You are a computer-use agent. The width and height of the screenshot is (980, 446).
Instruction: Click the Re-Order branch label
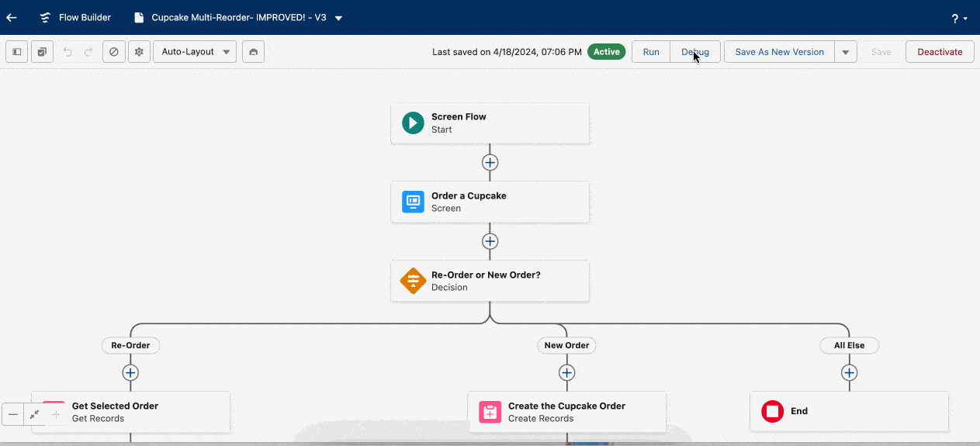coord(130,345)
